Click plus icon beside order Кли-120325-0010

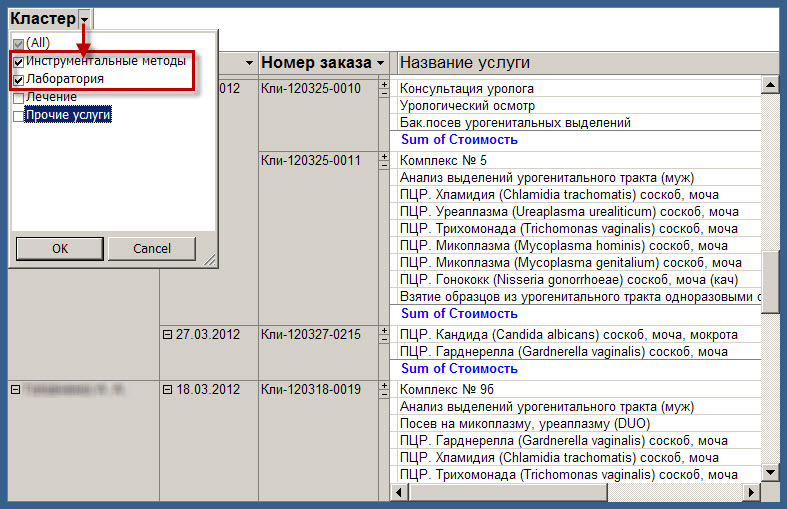pyautogui.click(x=383, y=84)
